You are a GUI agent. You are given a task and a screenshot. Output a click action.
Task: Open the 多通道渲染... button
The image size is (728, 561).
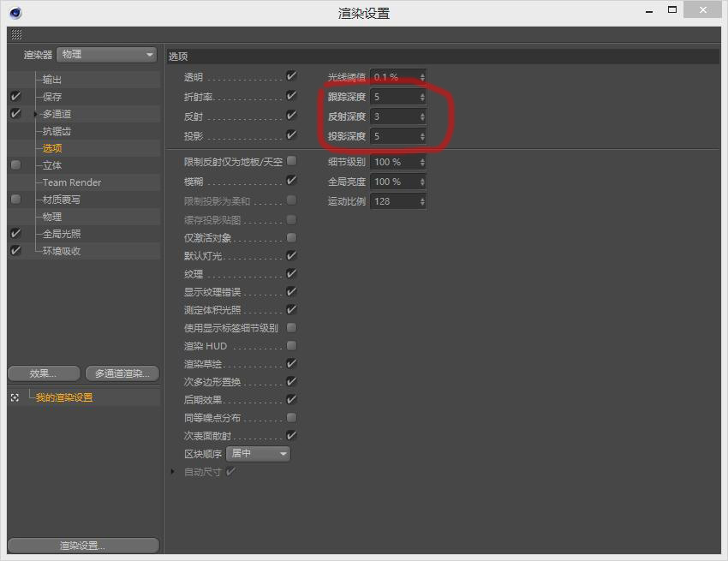(x=122, y=373)
